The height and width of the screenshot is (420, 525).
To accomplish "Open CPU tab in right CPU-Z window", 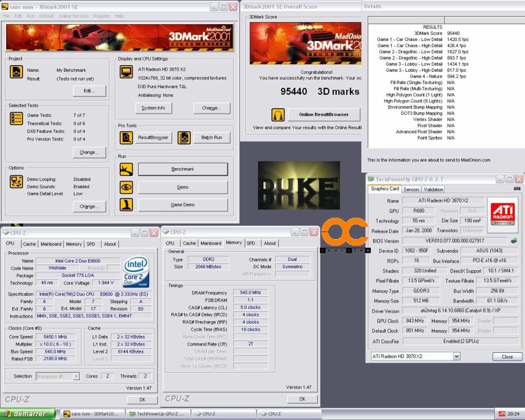I will tap(170, 244).
